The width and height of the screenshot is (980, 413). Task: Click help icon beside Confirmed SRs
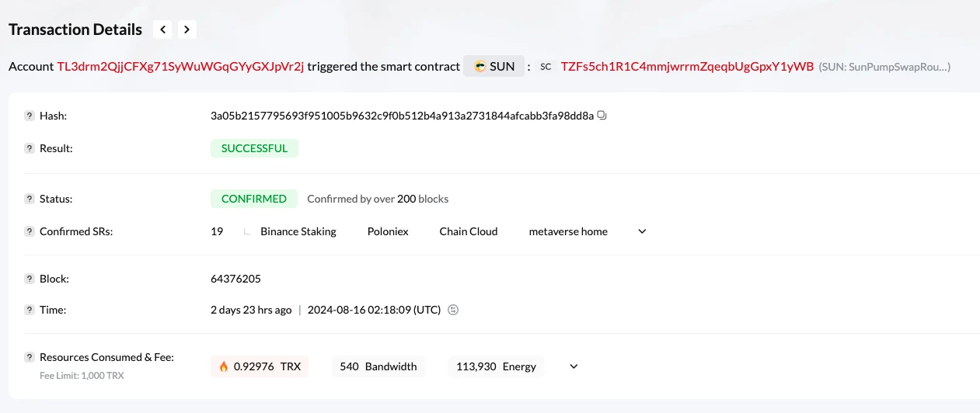[x=30, y=231]
